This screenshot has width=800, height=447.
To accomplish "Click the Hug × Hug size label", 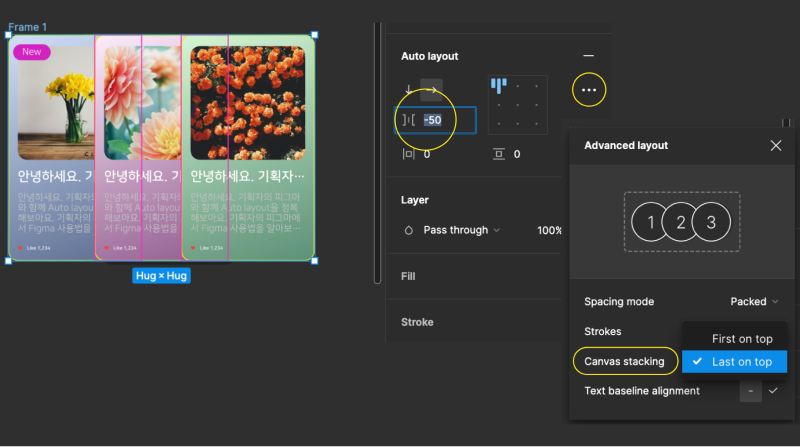I will click(161, 276).
